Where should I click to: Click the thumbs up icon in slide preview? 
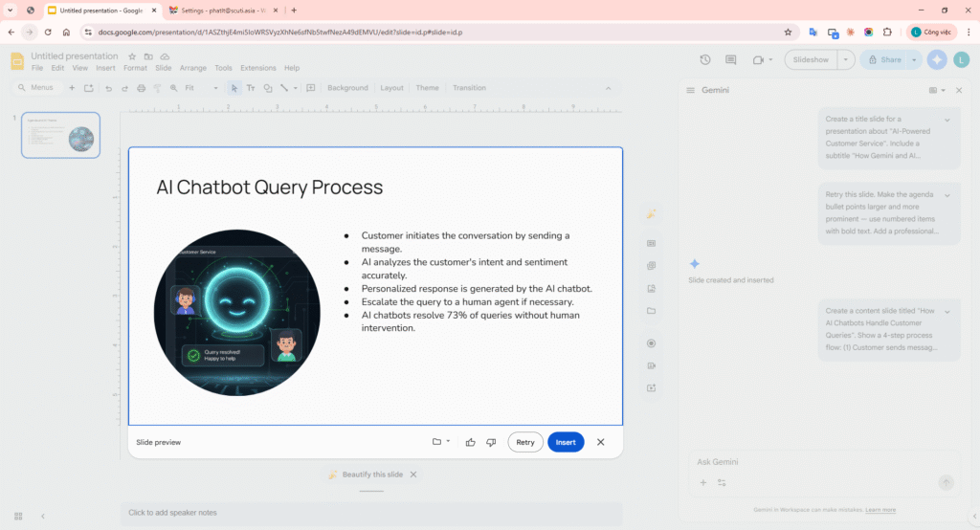coord(470,442)
